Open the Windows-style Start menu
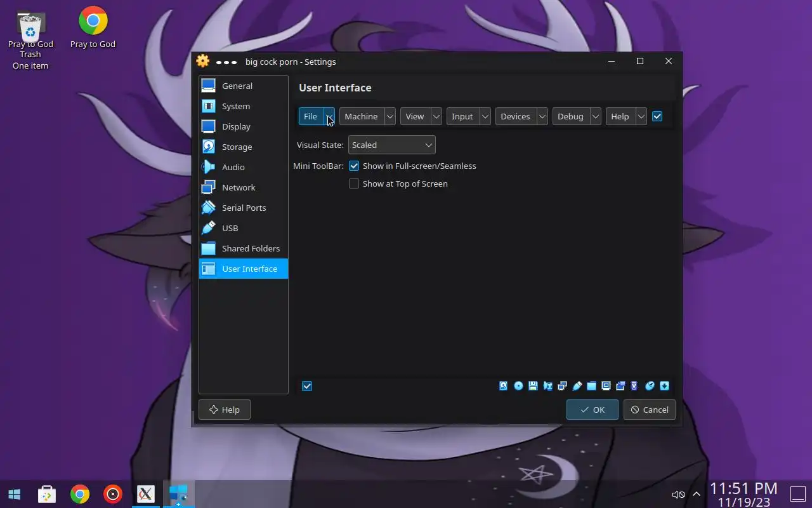This screenshot has width=812, height=508. point(14,494)
